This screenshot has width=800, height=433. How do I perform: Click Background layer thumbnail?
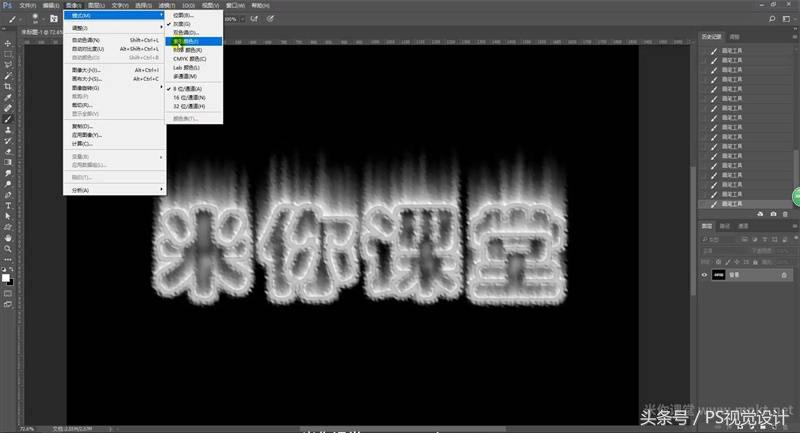coord(718,275)
